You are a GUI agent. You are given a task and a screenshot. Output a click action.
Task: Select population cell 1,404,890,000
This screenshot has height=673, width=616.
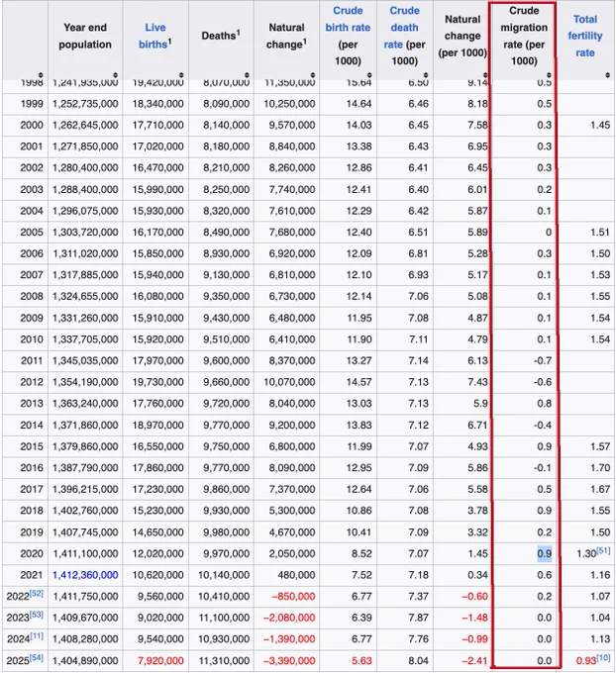click(85, 661)
